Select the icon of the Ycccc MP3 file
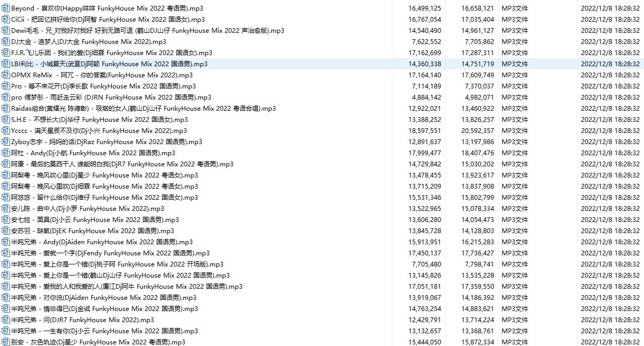644x346 pixels. click(6, 131)
